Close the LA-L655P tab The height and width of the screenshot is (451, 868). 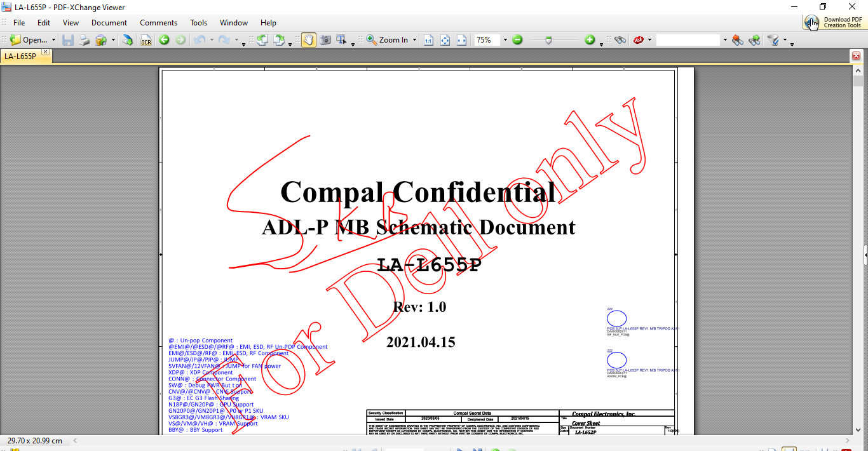45,52
